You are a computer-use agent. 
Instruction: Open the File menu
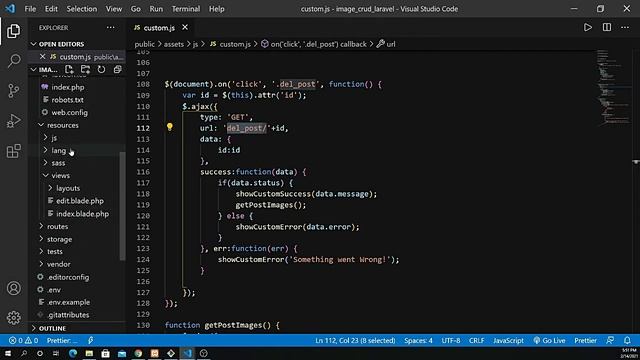coord(30,9)
